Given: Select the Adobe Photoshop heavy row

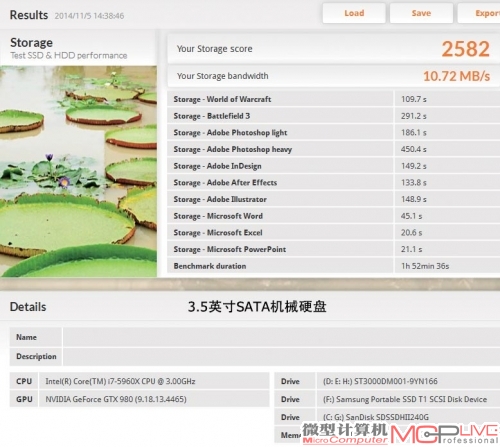Looking at the screenshot, I should click(333, 149).
